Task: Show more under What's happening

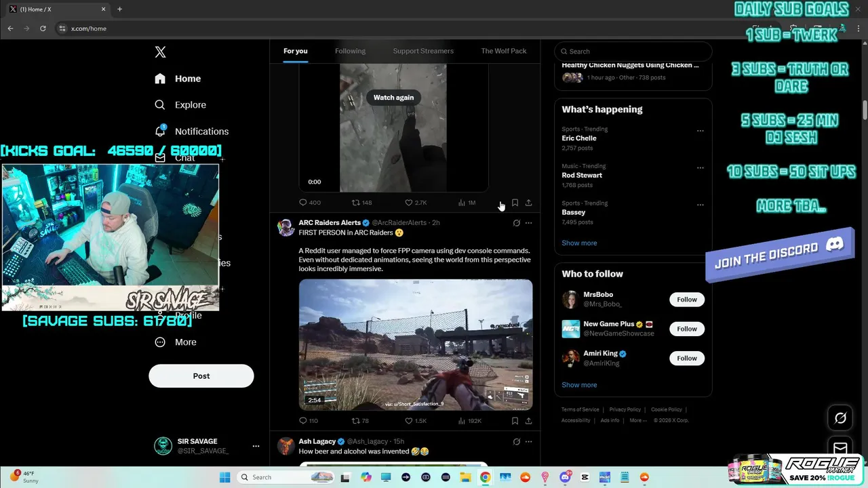Action: click(x=579, y=243)
